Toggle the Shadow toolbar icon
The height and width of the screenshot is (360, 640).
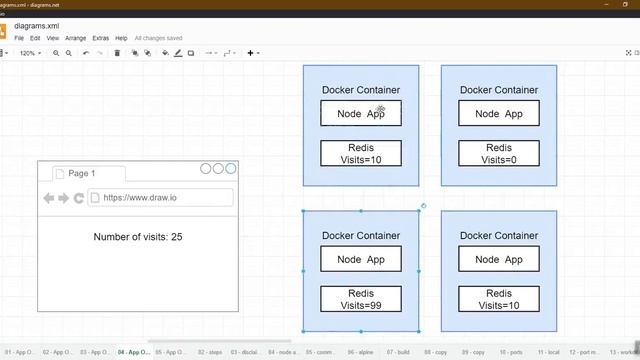tap(191, 53)
